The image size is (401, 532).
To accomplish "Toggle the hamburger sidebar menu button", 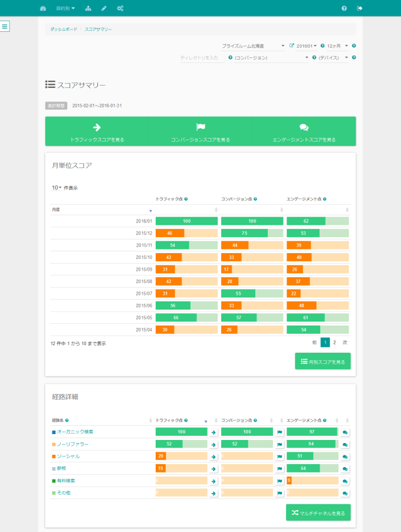I will point(5,27).
